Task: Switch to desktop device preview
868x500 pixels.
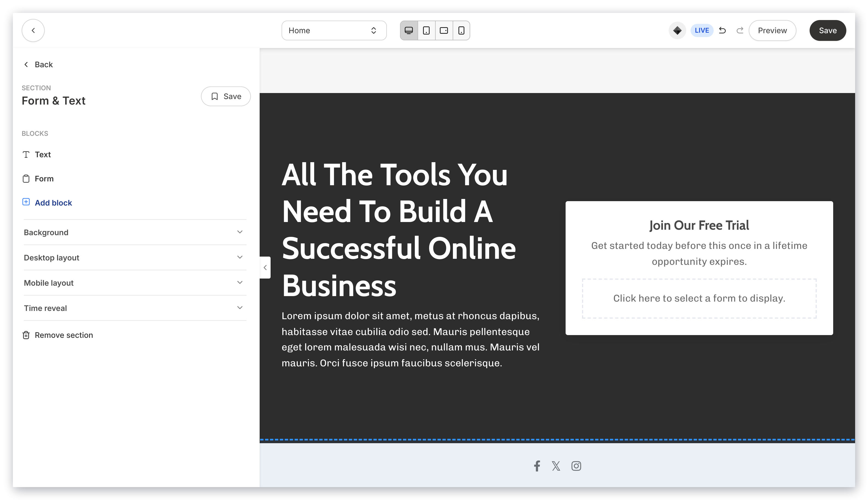Action: pos(409,30)
